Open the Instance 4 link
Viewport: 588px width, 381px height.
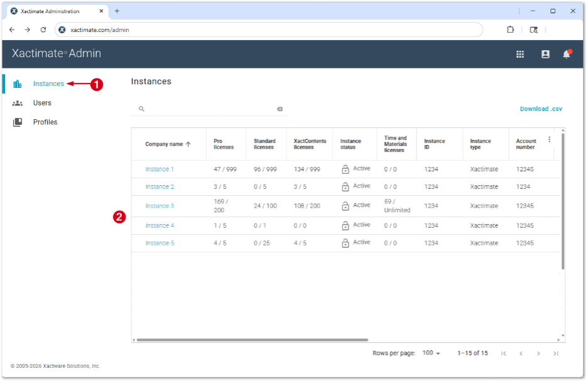tap(160, 225)
